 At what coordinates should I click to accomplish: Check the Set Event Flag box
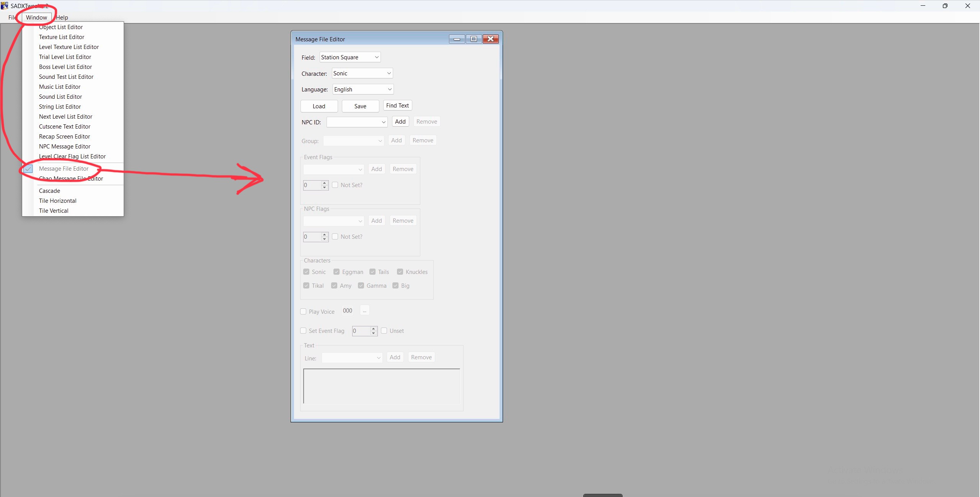click(303, 331)
